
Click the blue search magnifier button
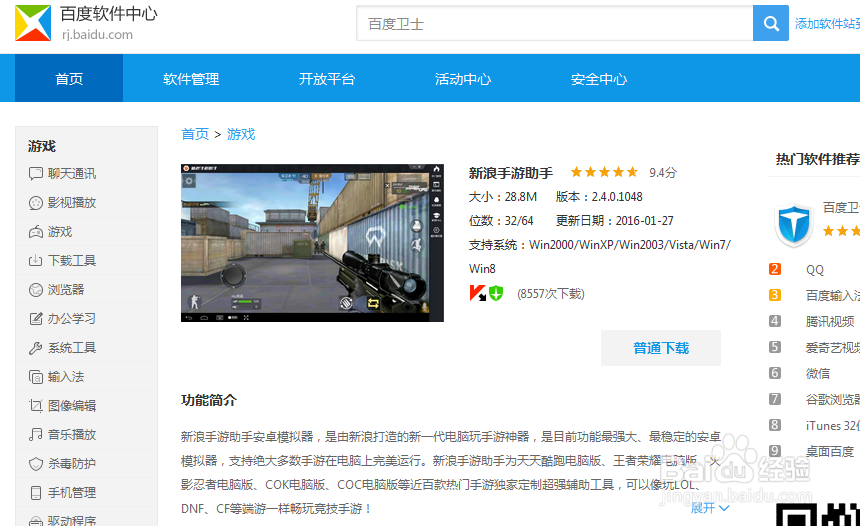point(771,23)
